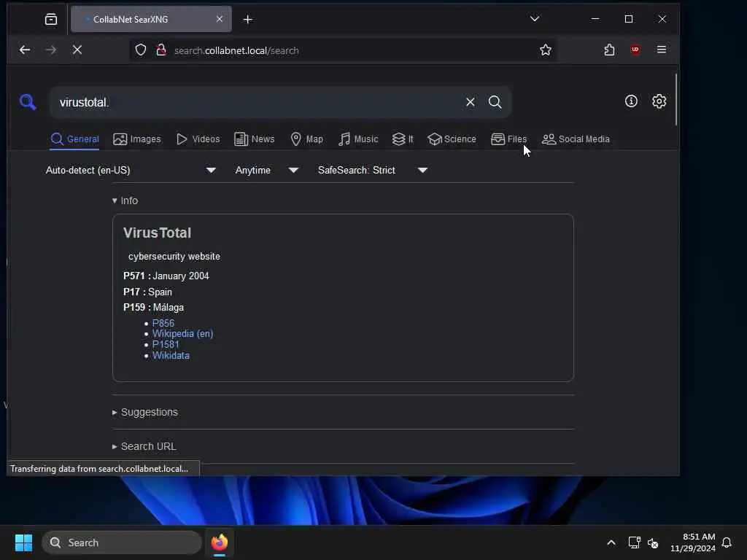Switch to the News category
747x560 pixels.
[254, 139]
